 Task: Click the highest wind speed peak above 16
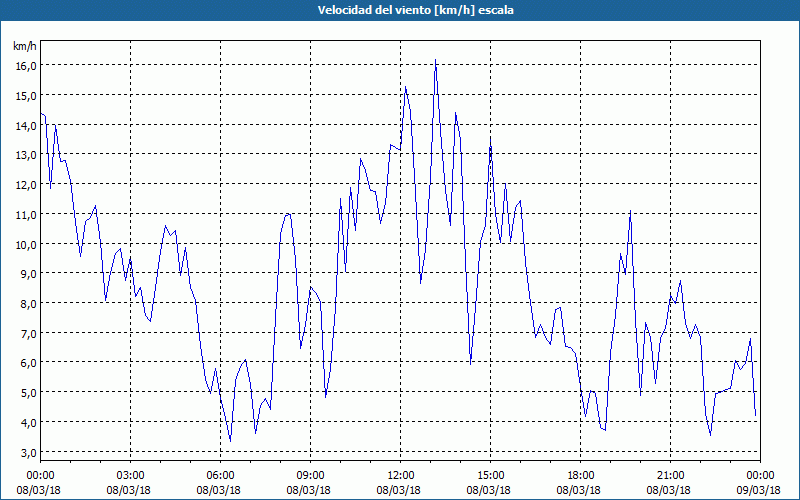(435, 60)
